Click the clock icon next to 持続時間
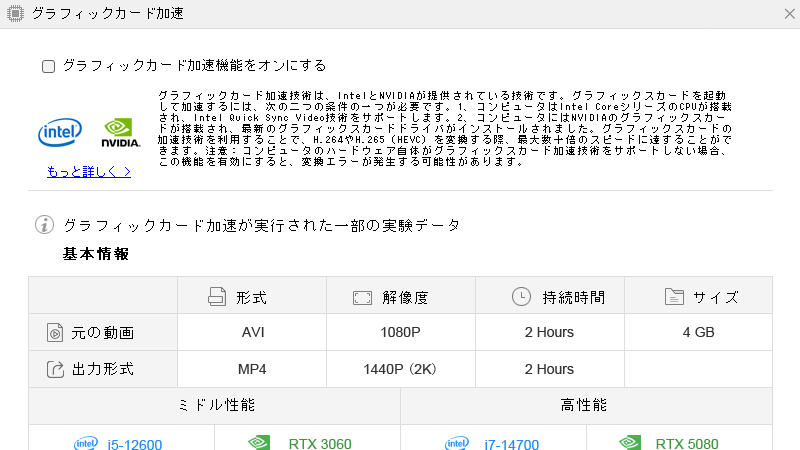The width and height of the screenshot is (800, 450). pos(520,296)
